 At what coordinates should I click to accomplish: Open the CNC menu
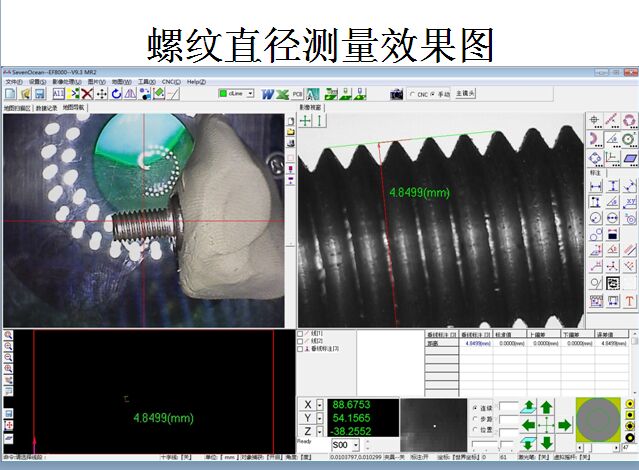pos(171,82)
